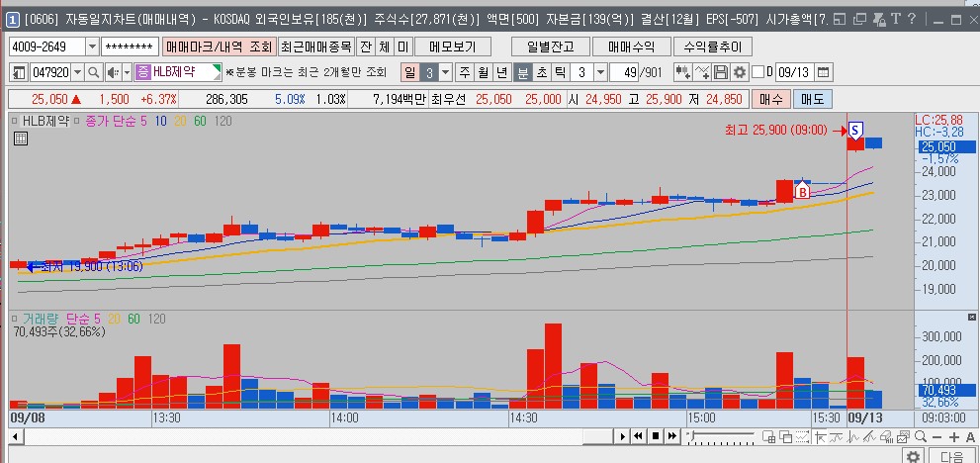Expand the stock code 047920 dropdown
This screenshot has height=463, width=980.
coord(78,72)
